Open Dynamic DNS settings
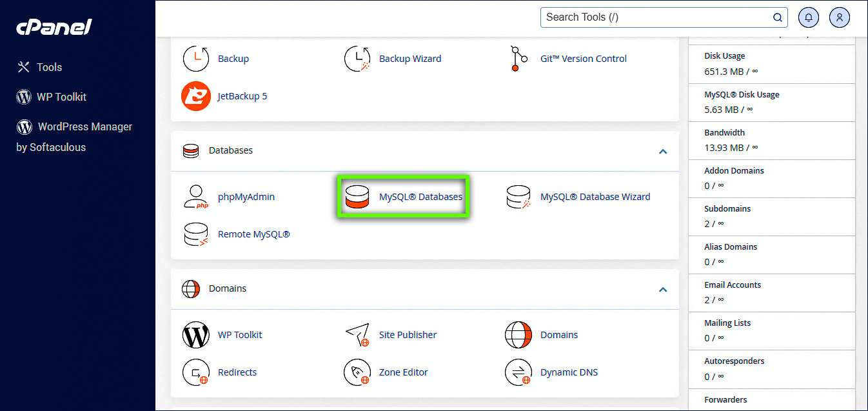The image size is (868, 411). pyautogui.click(x=568, y=372)
